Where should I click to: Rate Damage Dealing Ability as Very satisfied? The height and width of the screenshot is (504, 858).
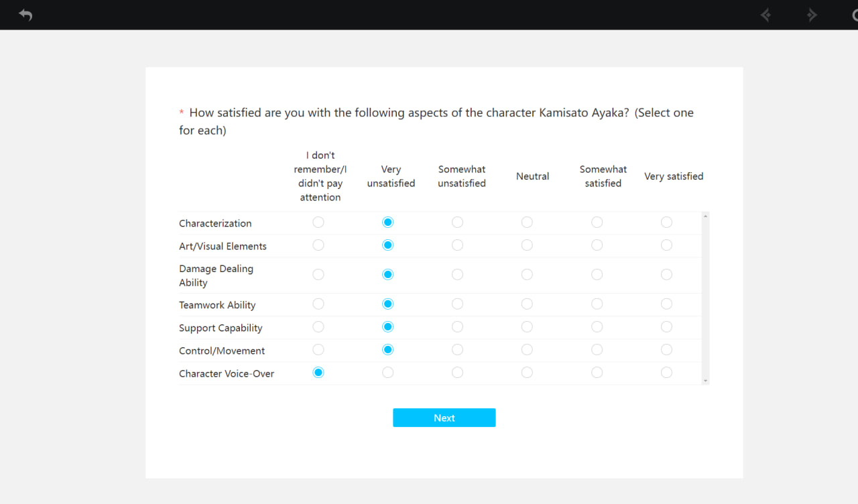[666, 275]
